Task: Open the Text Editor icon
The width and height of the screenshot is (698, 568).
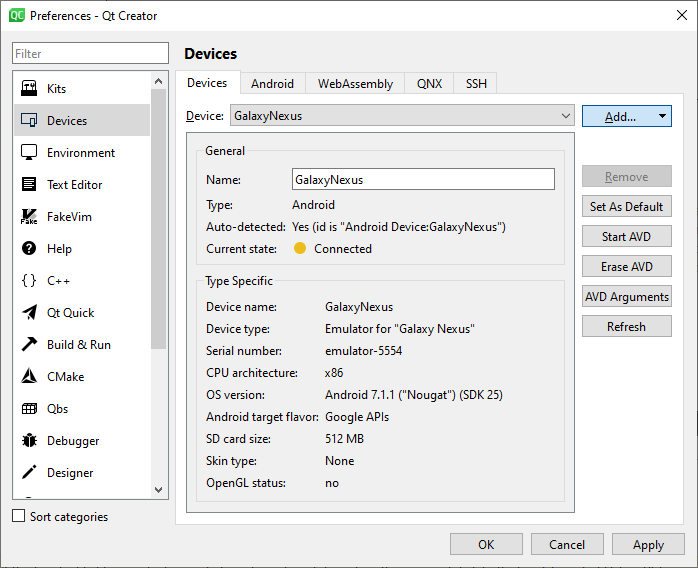Action: coord(29,184)
